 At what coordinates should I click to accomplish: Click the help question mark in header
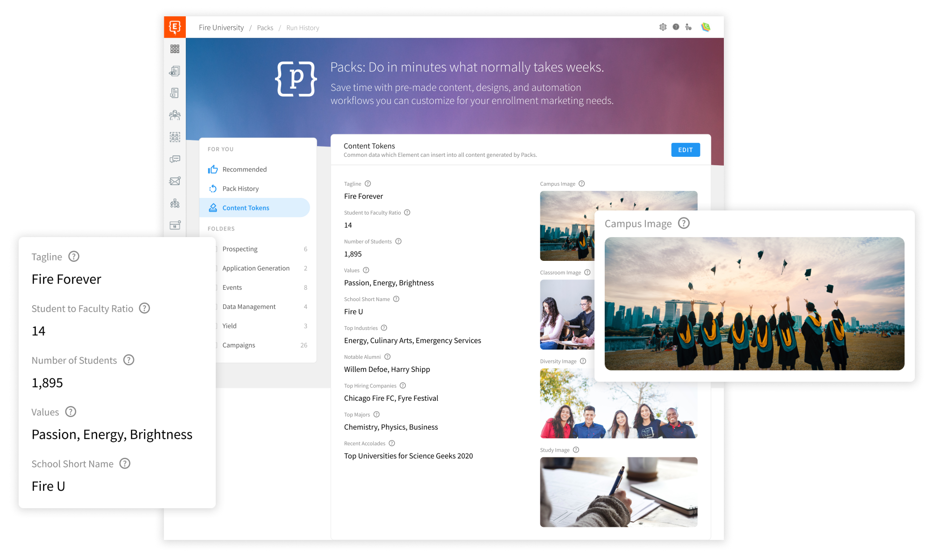click(x=676, y=27)
